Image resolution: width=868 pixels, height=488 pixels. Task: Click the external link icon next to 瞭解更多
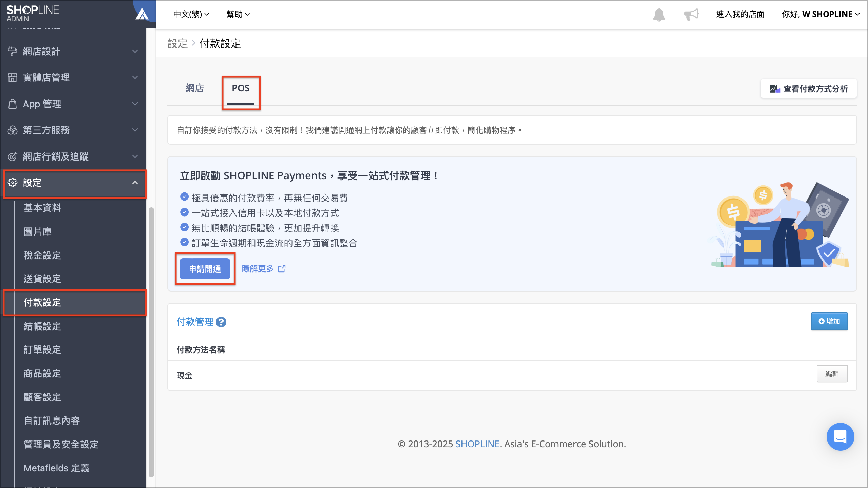(282, 269)
